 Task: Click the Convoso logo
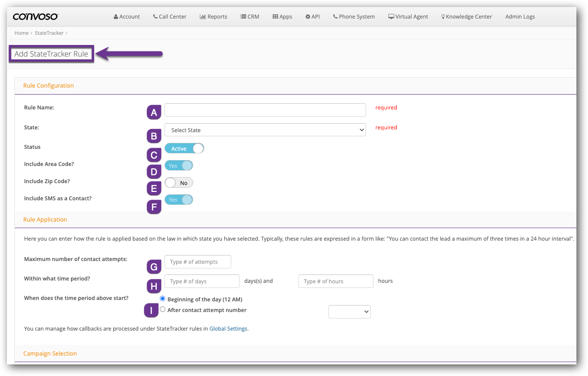coord(36,17)
